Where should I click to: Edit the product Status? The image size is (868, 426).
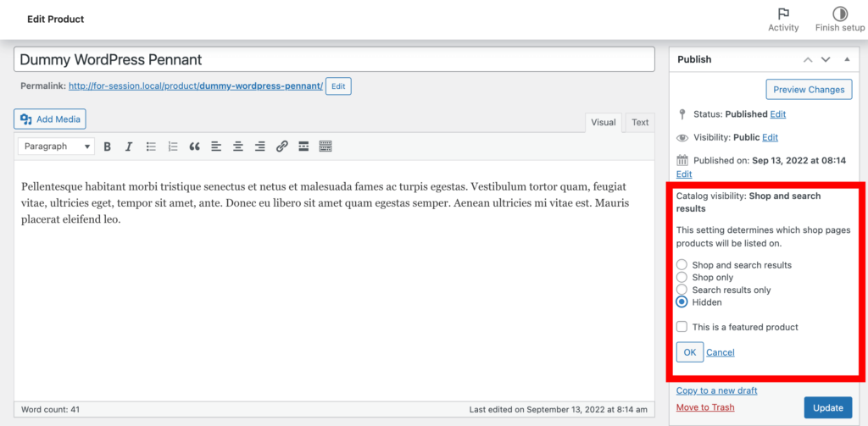(778, 114)
